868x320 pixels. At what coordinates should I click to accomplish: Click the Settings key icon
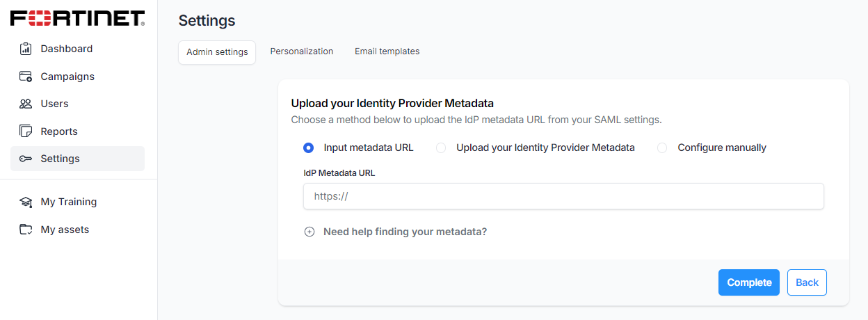26,159
